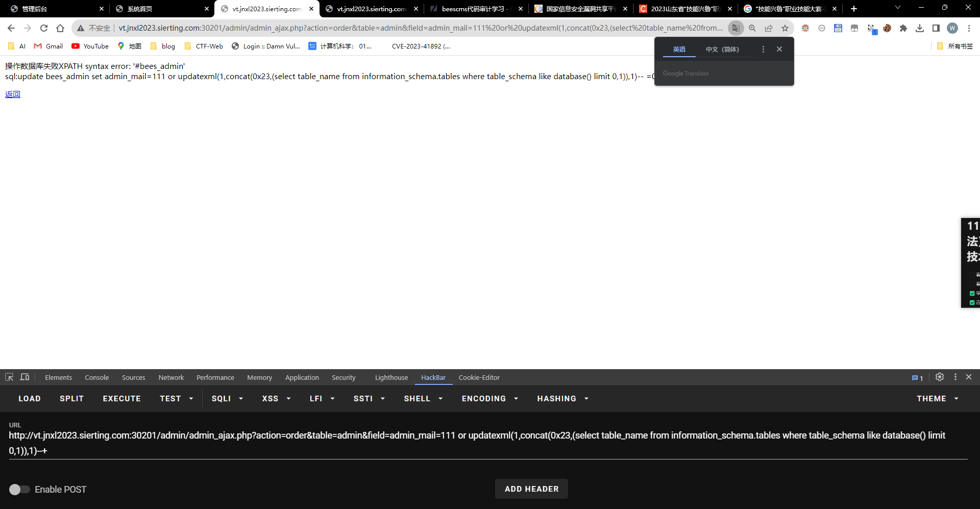Bookmark this page with the star icon

(x=785, y=28)
